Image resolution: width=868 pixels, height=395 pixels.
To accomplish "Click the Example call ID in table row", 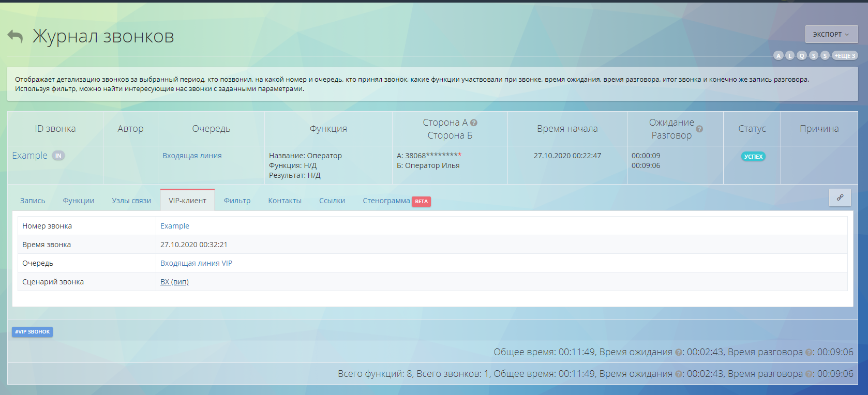I will (29, 156).
